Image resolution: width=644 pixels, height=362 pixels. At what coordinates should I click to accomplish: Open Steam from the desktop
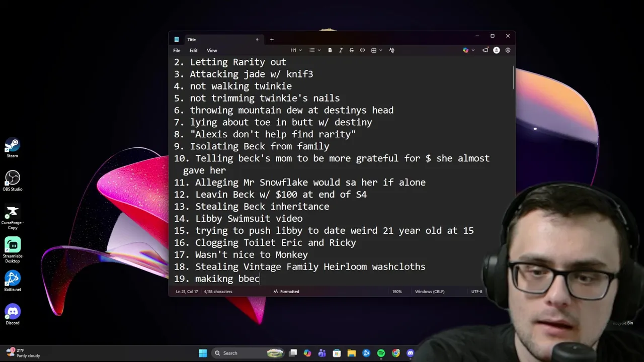13,148
